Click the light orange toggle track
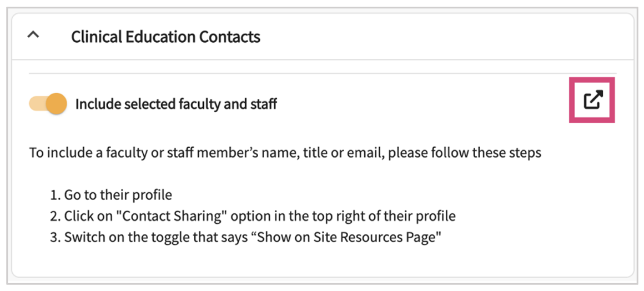Viewport: 644px width, 291px height. [x=37, y=104]
